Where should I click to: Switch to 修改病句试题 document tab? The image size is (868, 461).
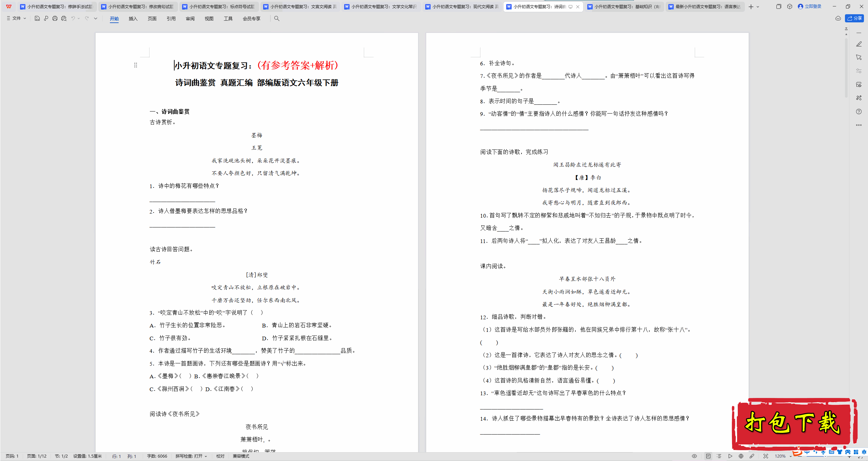(138, 7)
